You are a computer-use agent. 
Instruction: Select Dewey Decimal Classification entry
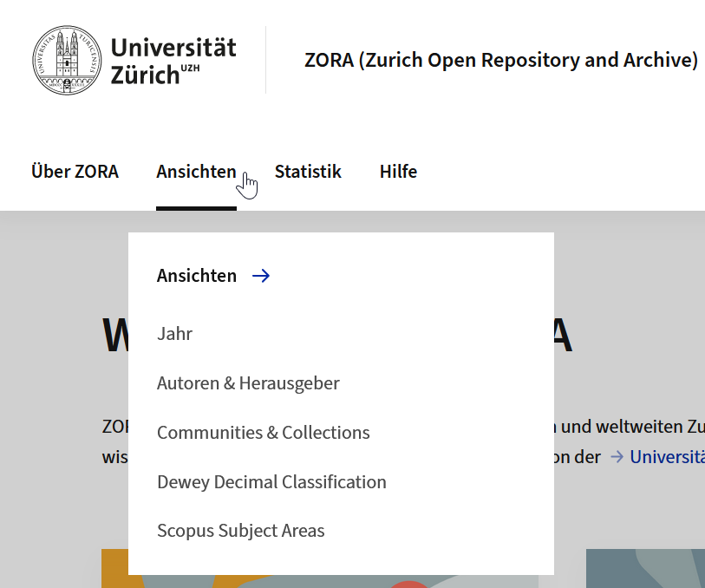click(271, 482)
